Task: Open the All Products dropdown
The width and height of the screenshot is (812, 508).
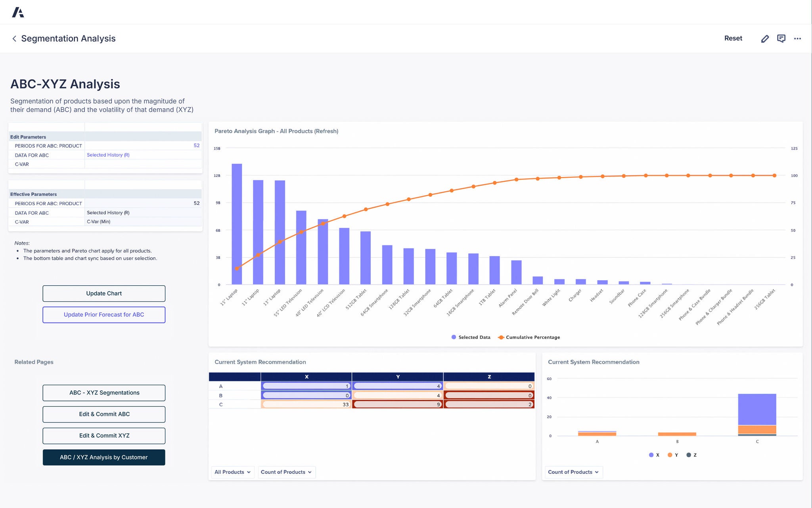Action: pyautogui.click(x=232, y=472)
